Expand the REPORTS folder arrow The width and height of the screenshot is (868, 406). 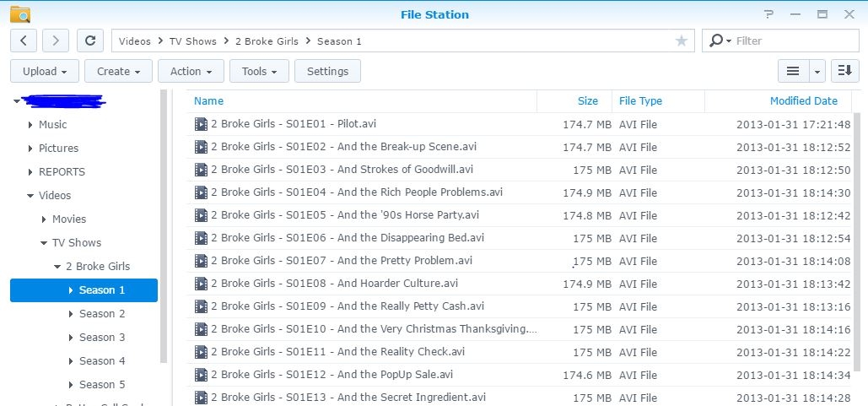[x=30, y=172]
